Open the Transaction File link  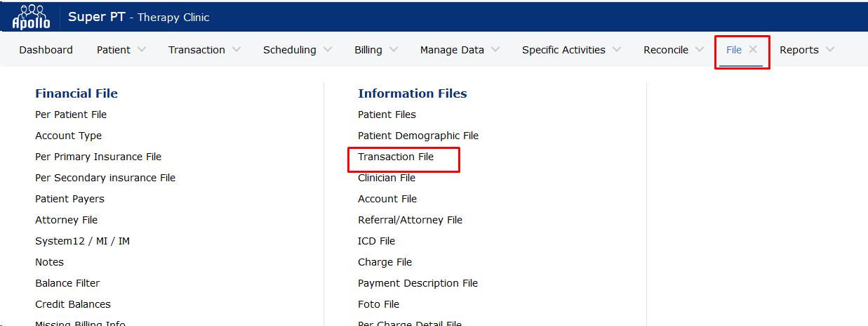pos(396,157)
